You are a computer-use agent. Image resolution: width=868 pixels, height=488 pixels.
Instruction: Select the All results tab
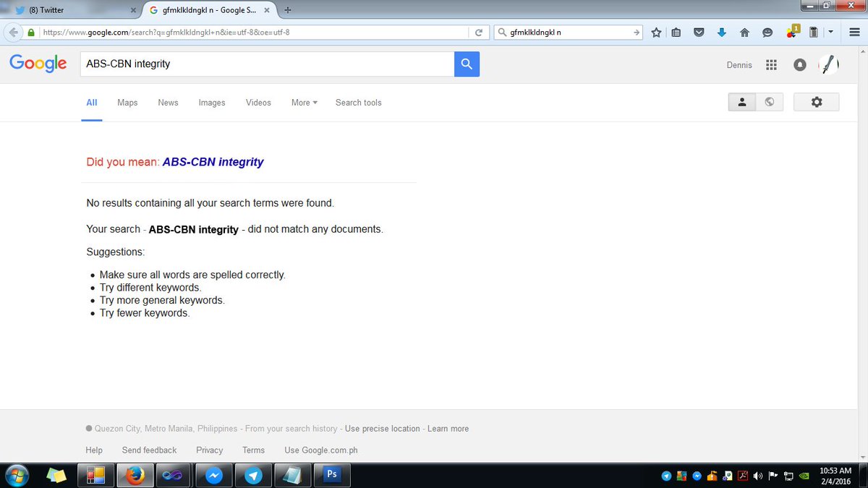coord(92,103)
